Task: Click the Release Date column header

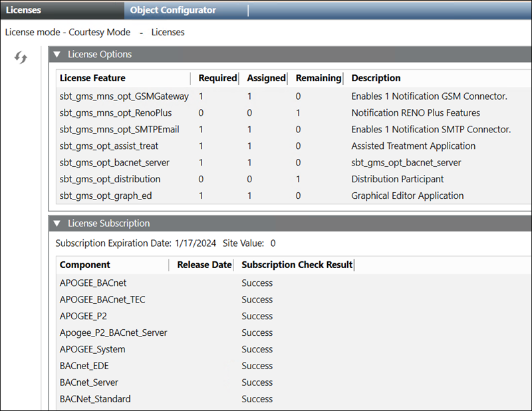Action: click(204, 265)
